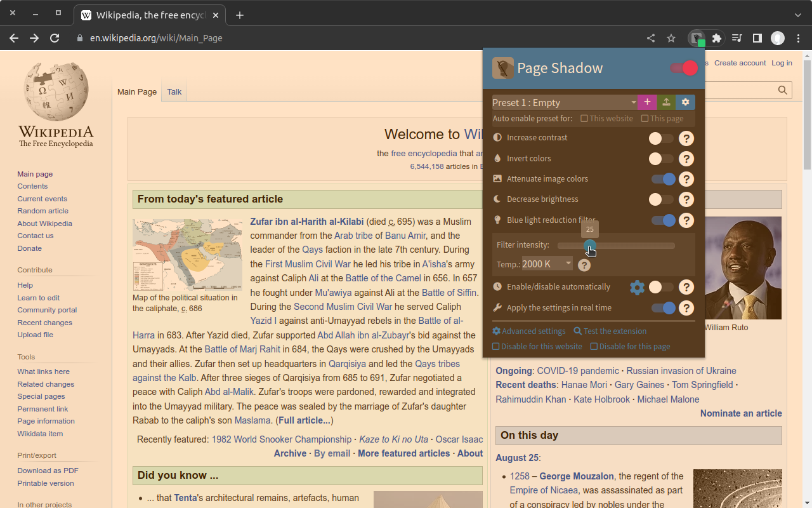Open the Chrome extensions puzzle icon
812x508 pixels.
(717, 38)
